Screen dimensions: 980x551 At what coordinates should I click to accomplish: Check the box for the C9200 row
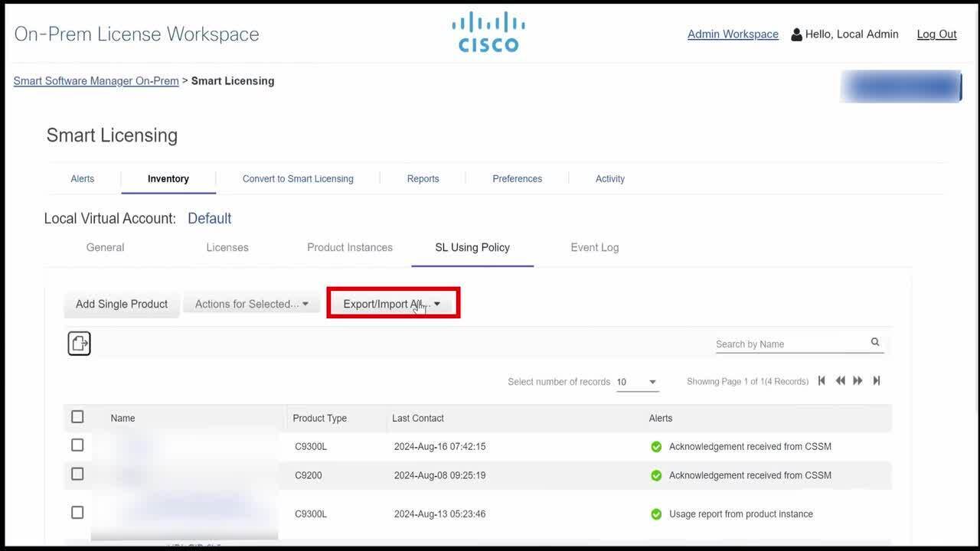(77, 474)
